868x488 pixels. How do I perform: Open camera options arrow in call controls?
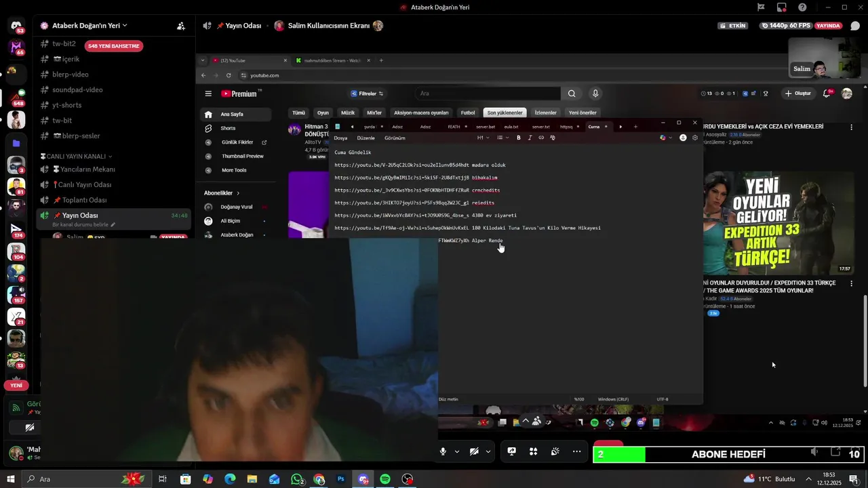(x=488, y=451)
